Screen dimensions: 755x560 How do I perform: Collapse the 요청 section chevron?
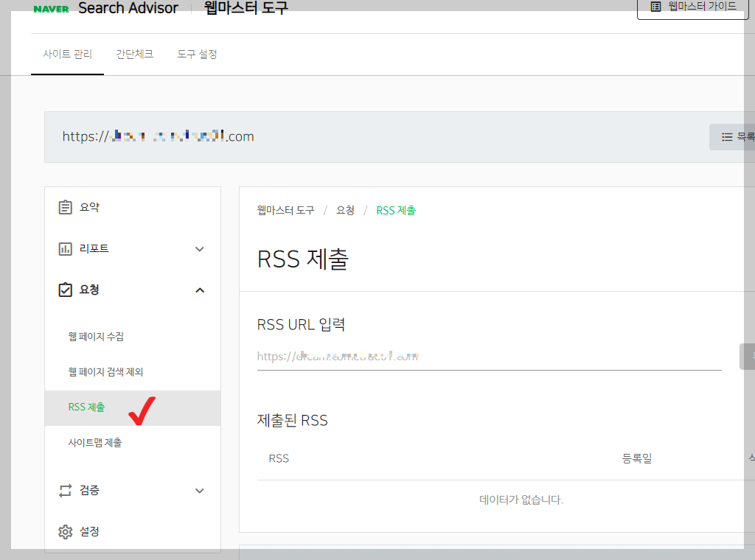(199, 290)
